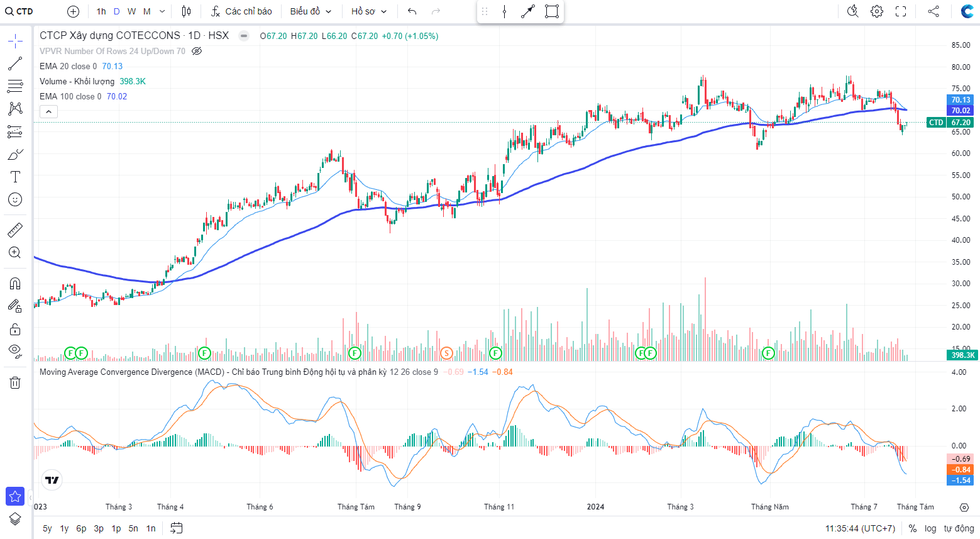Grab the floating drawing toolbar handle
The image size is (980, 539).
point(485,11)
